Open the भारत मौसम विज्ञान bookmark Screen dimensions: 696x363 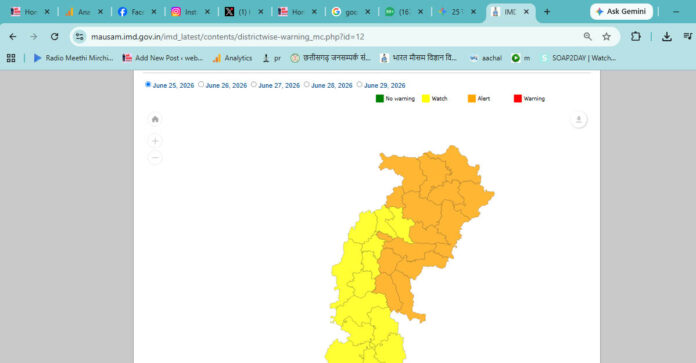click(418, 58)
